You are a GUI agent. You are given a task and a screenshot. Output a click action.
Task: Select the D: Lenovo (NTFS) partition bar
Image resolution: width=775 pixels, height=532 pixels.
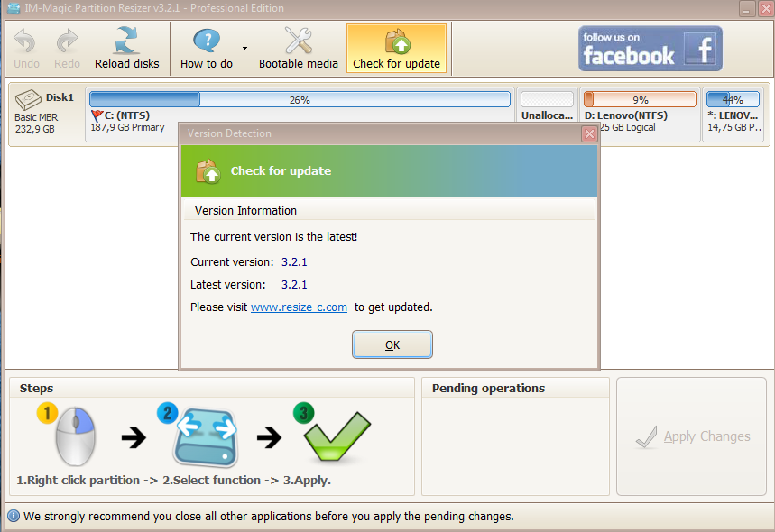pos(640,99)
